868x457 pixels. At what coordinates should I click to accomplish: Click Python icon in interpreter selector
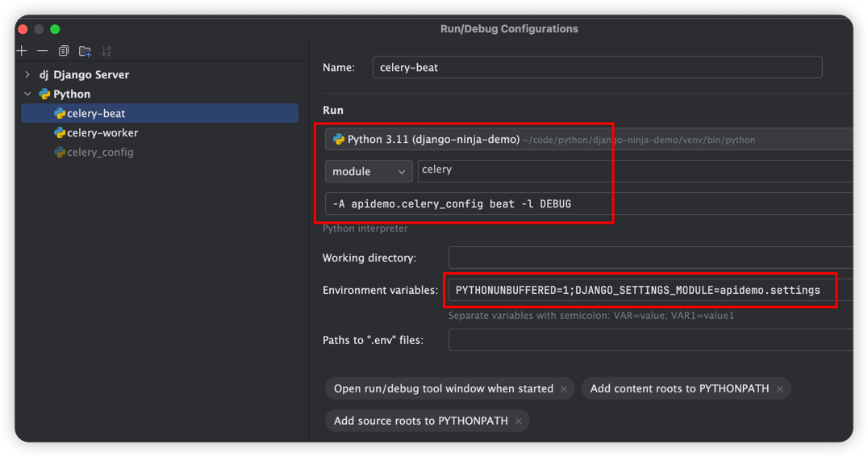[x=338, y=139]
